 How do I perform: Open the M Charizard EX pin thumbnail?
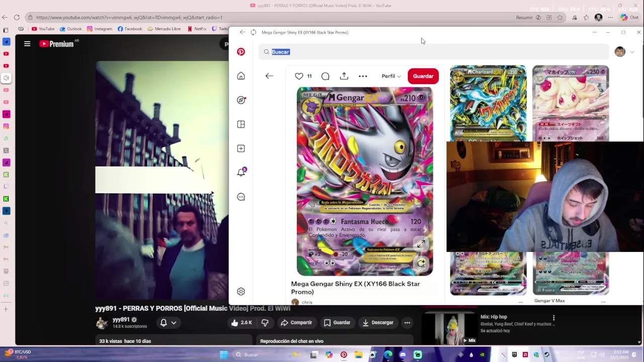[488, 103]
